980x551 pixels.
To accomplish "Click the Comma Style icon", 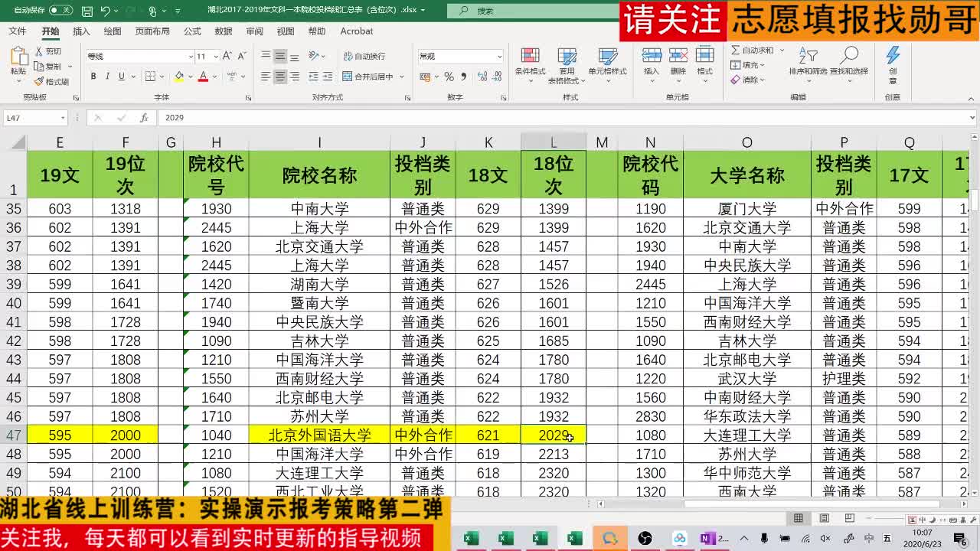I will [x=462, y=77].
